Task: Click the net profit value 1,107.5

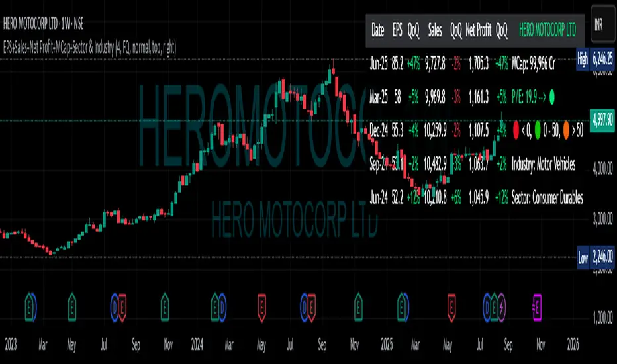Action: pos(479,130)
